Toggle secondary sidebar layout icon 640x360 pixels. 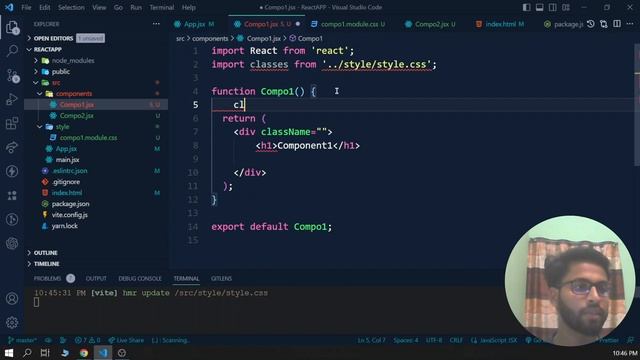(x=553, y=7)
